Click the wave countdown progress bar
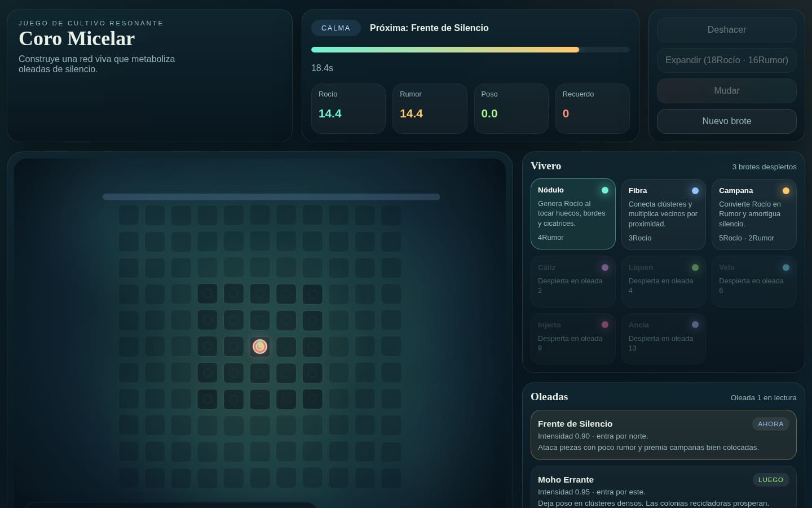Image resolution: width=812 pixels, height=508 pixels. tap(470, 50)
